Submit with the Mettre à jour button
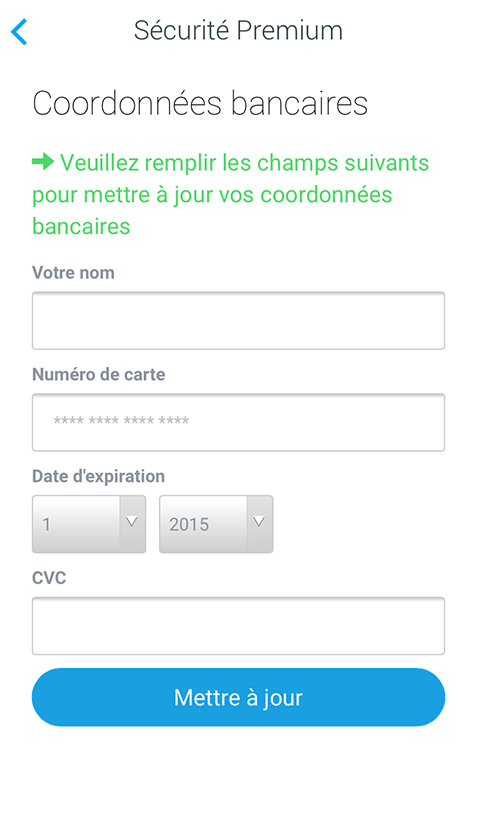477x827 pixels. point(238,697)
